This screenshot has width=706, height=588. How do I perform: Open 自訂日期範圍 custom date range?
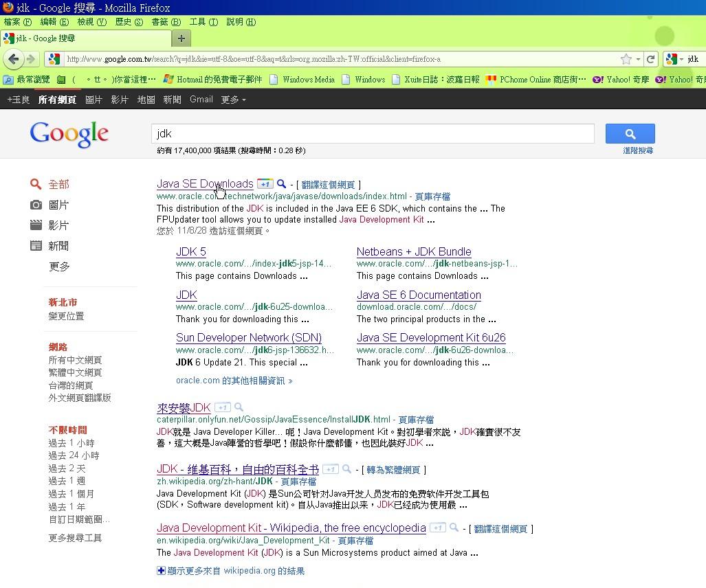click(79, 519)
